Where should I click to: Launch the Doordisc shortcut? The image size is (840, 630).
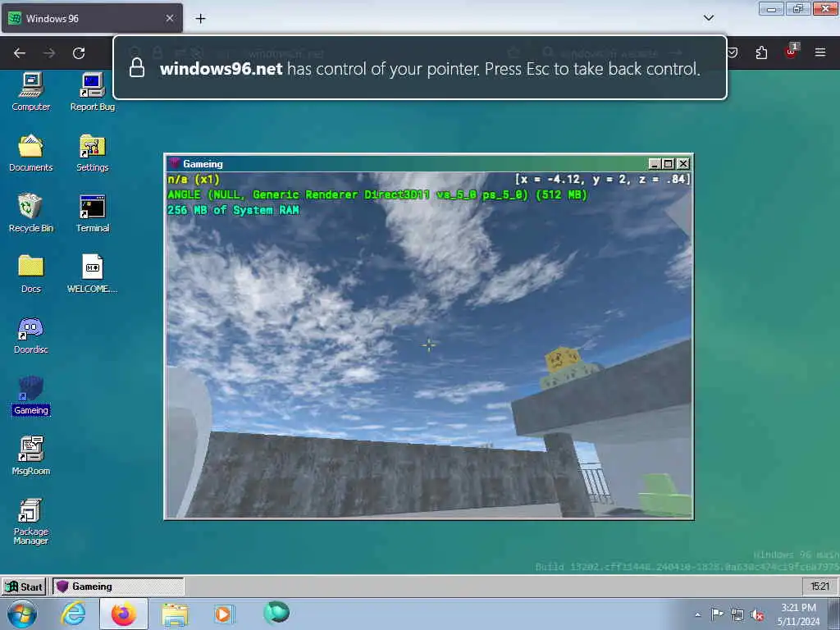31,335
